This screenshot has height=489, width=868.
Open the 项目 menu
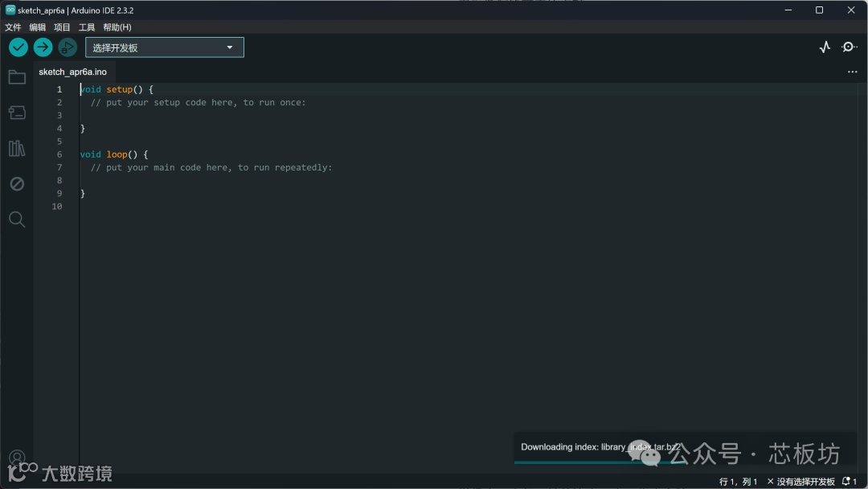click(62, 27)
